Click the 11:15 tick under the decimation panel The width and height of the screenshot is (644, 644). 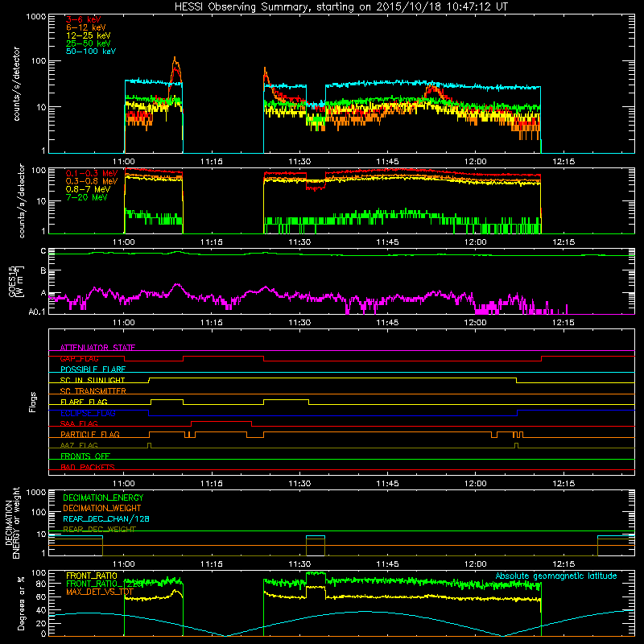[212, 564]
